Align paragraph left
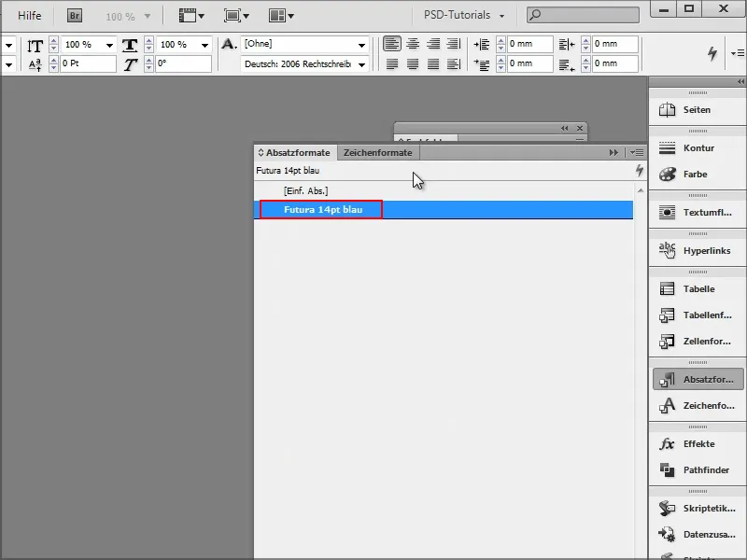The image size is (747, 560). point(391,44)
